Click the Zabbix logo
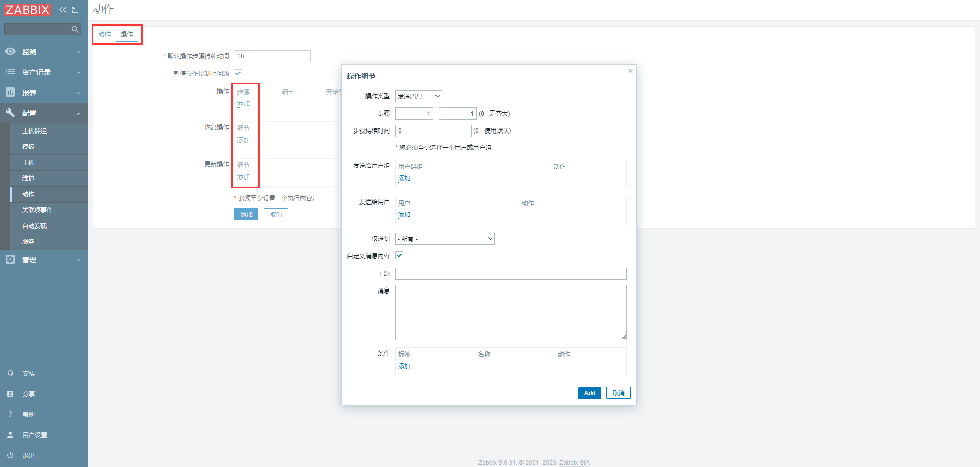 click(28, 10)
